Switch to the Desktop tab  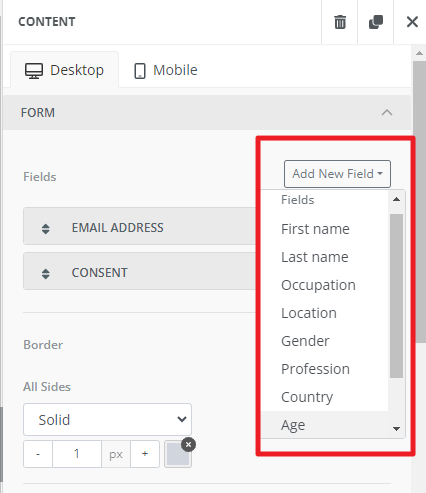tap(64, 70)
